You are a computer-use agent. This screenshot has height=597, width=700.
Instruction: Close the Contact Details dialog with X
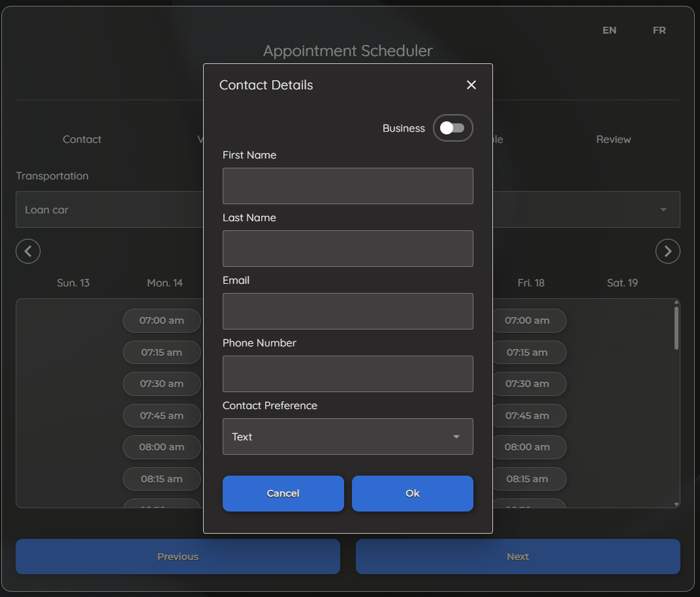point(471,85)
